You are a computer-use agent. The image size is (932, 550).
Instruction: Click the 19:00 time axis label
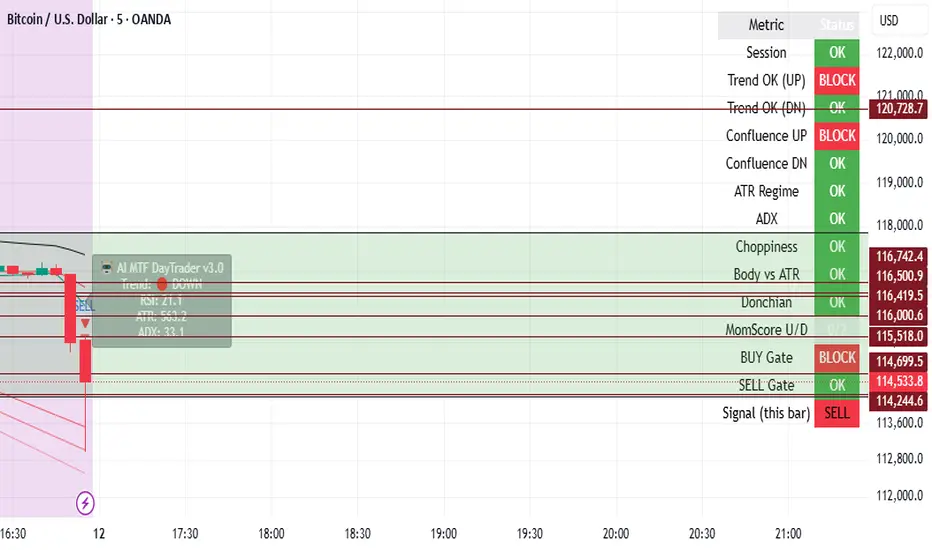(443, 534)
